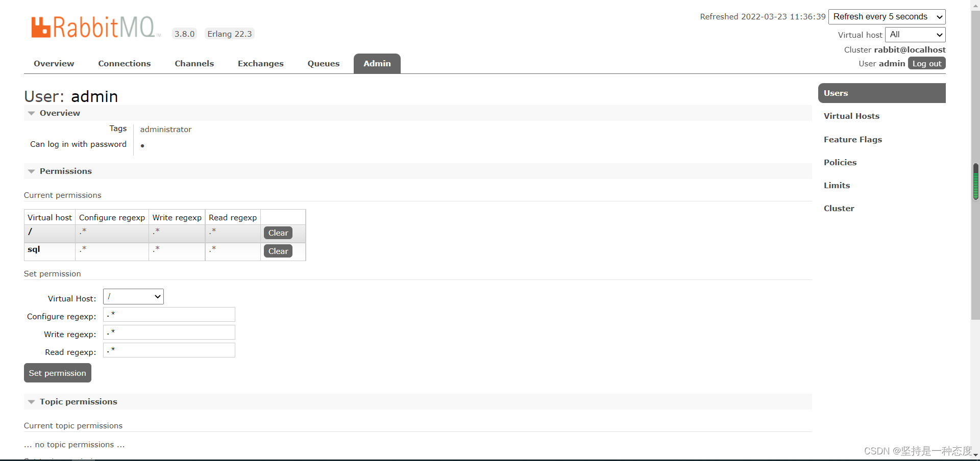
Task: Open the Channels tab
Action: [194, 63]
